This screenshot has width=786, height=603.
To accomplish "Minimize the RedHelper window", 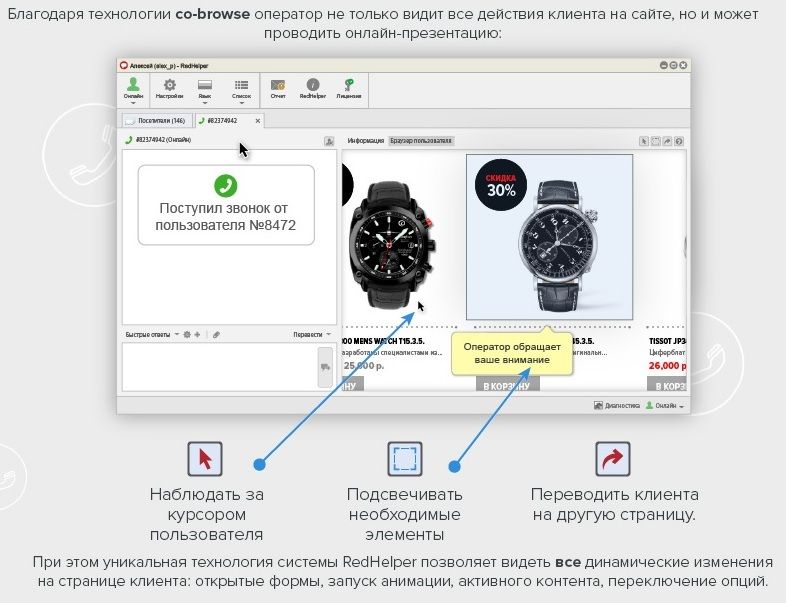I will 664,65.
